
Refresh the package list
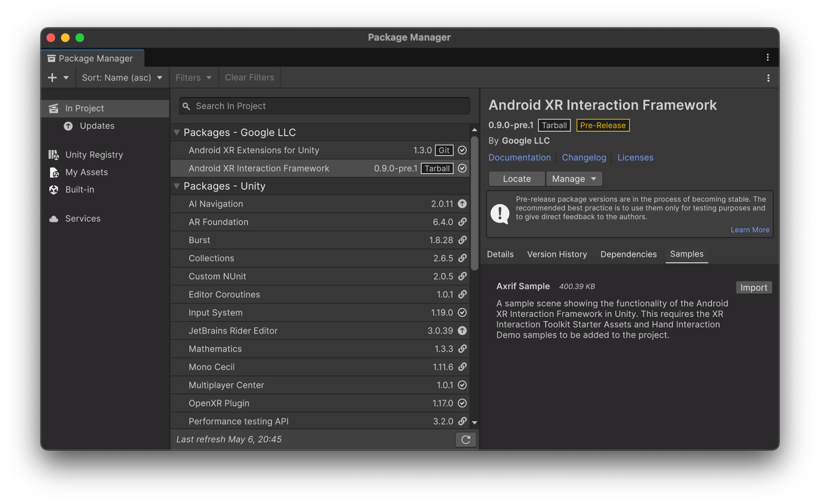point(466,440)
